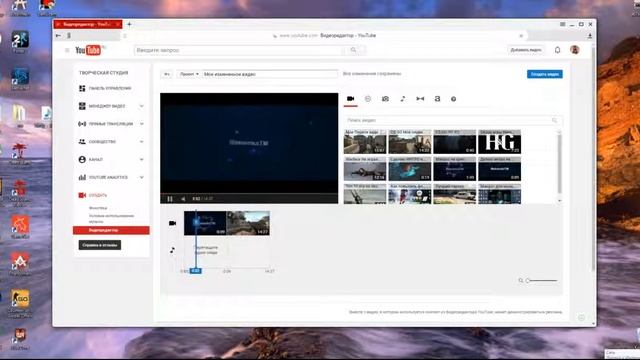Select the 0:09 intro clip in timeline

pos(205,223)
